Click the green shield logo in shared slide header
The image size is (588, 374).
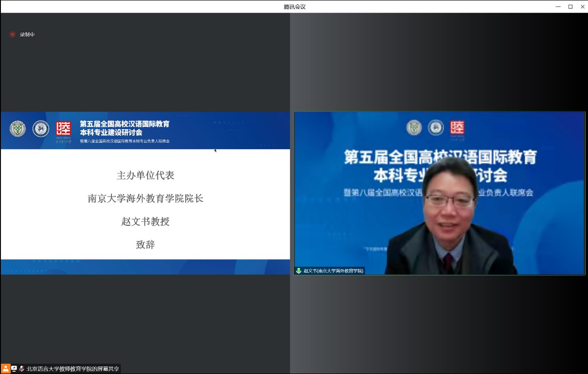(18, 129)
